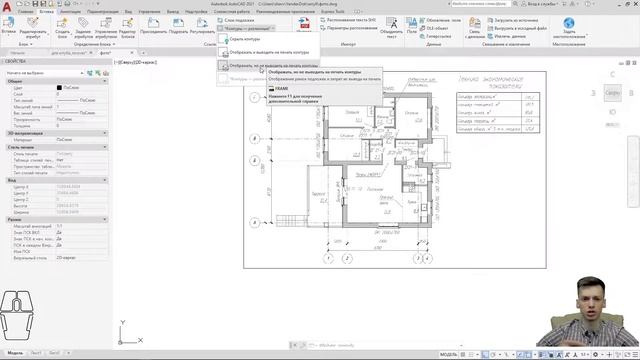Collapse Вид section in properties
Viewport: 640px width, 360px height.
point(104,180)
